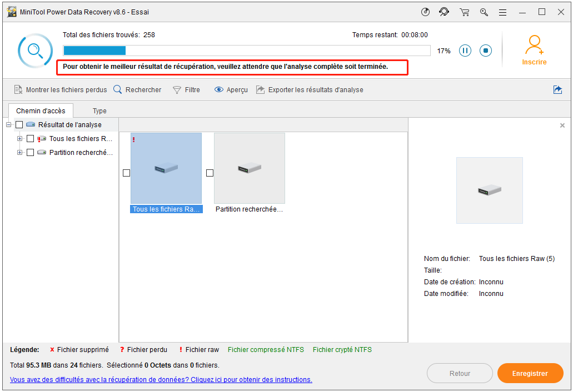
Task: Click the Fichier raw legend entry
Action: 199,350
